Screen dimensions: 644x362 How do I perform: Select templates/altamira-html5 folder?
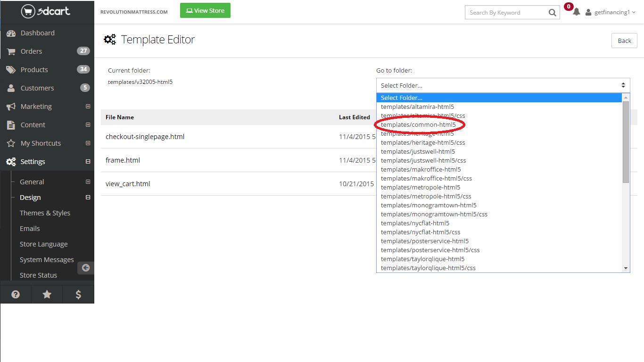pos(417,107)
